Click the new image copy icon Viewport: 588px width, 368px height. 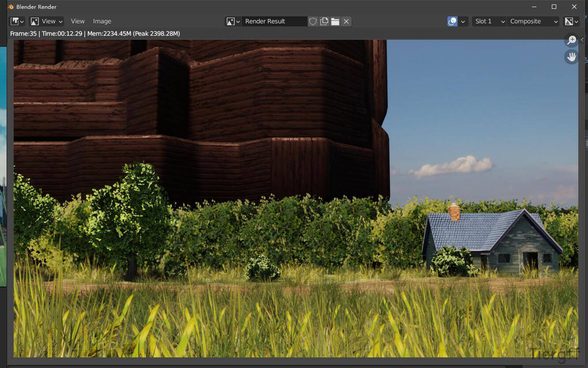click(324, 21)
